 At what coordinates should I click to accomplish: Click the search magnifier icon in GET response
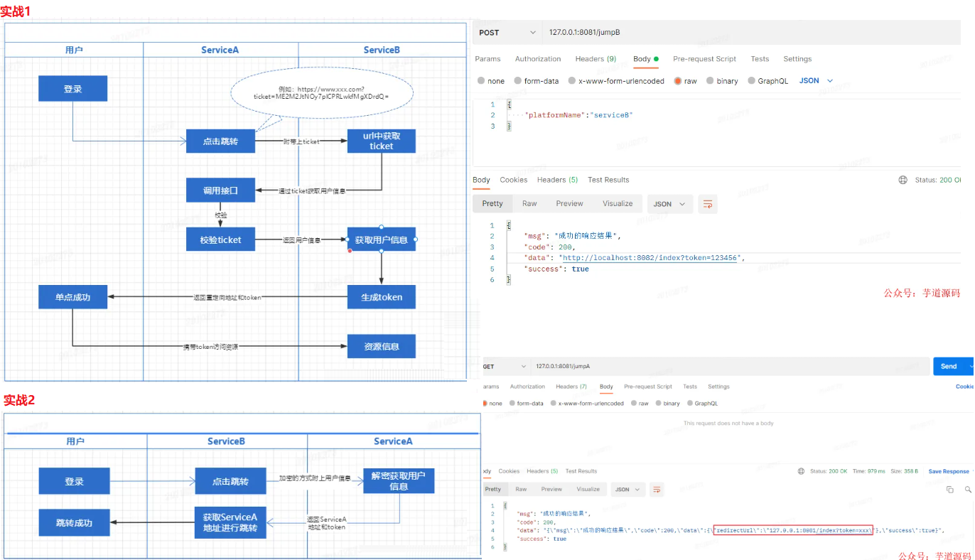pyautogui.click(x=968, y=490)
